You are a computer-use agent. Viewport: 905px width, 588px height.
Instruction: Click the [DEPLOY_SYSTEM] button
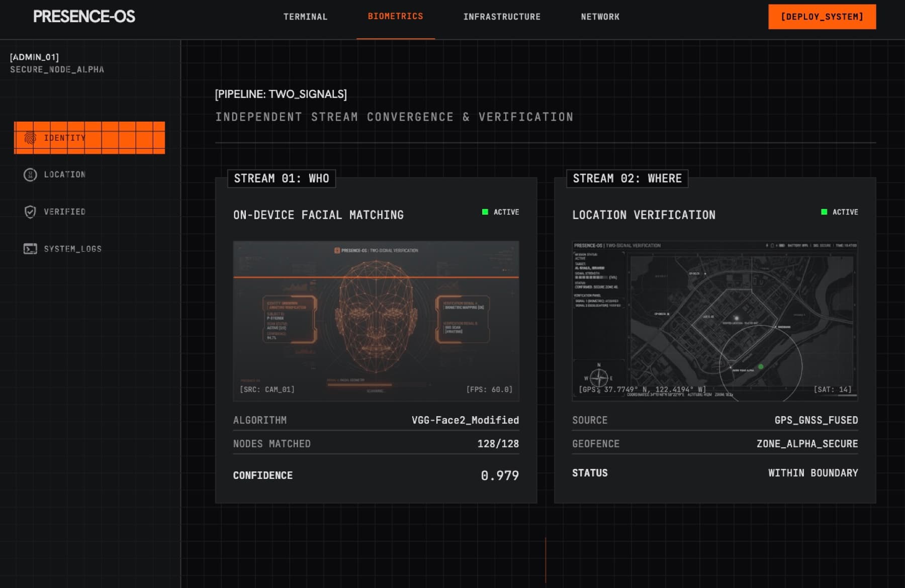(822, 17)
